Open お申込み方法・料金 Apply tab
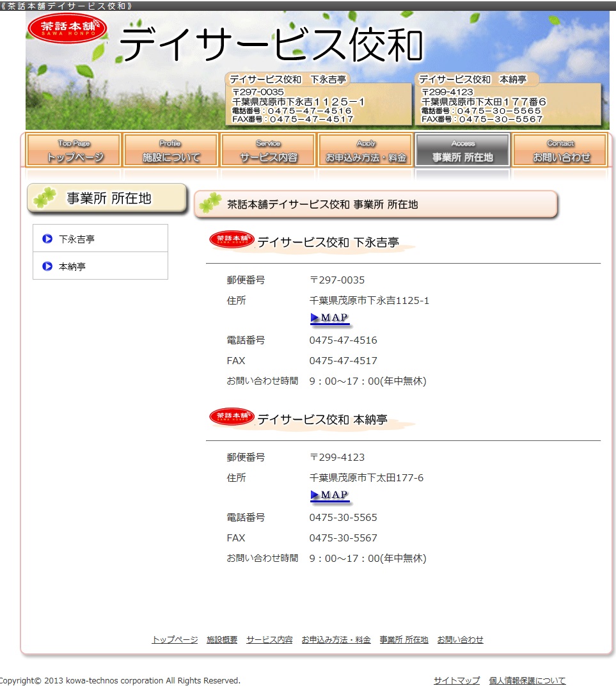Image resolution: width=616 pixels, height=686 pixels. (365, 150)
